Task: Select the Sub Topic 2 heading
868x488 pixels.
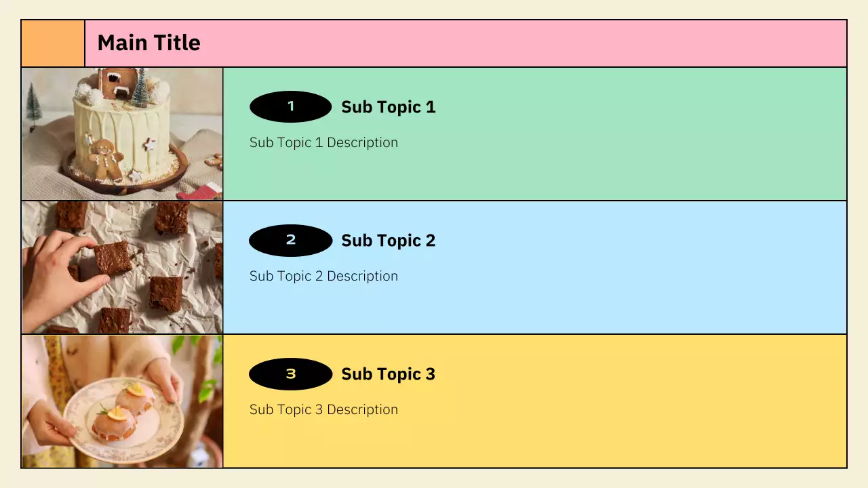Action: click(x=388, y=241)
